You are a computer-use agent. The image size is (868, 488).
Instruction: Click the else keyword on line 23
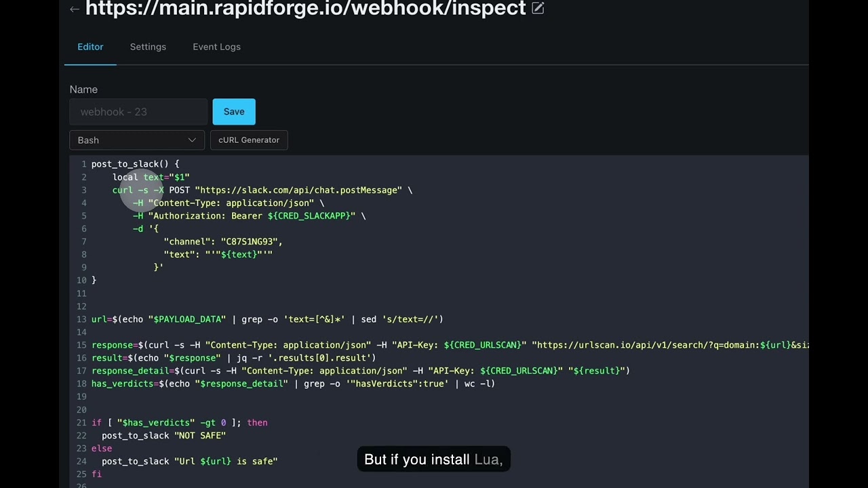click(x=102, y=449)
